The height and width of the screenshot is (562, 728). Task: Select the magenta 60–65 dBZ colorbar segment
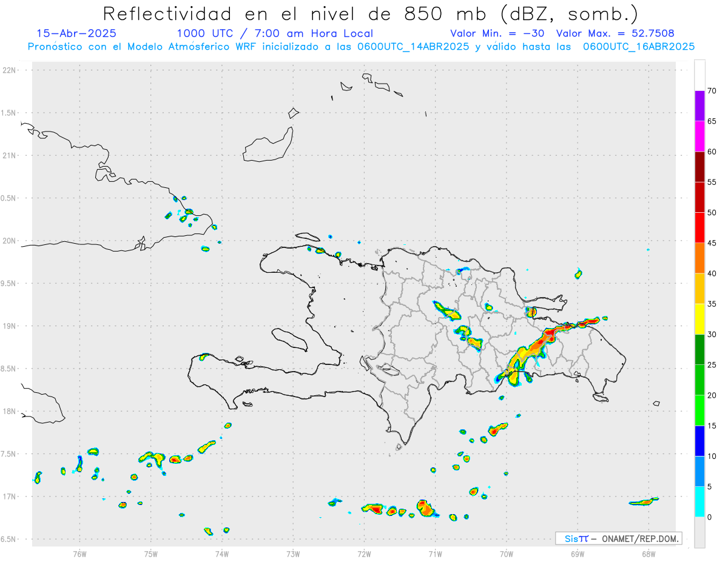click(699, 136)
